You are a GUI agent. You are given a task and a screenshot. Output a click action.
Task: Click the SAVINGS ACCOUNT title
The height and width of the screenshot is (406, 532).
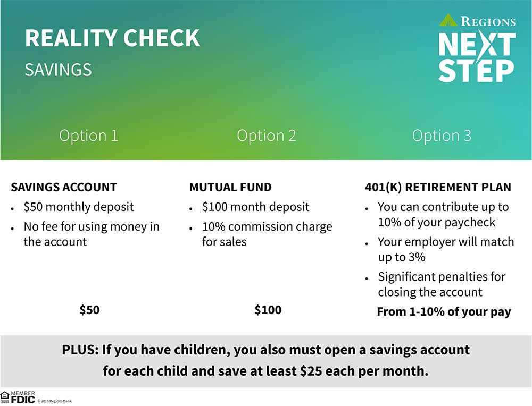pyautogui.click(x=64, y=188)
